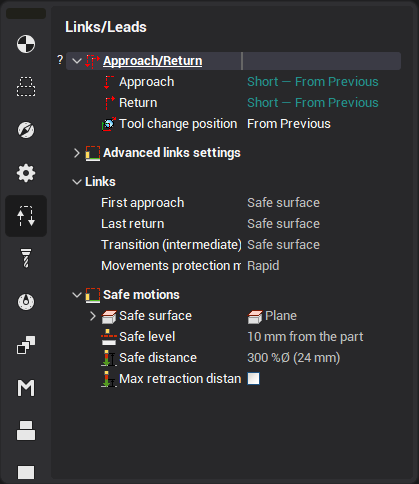The image size is (419, 484).
Task: Change Approach value Short — From Previous
Action: pos(313,82)
